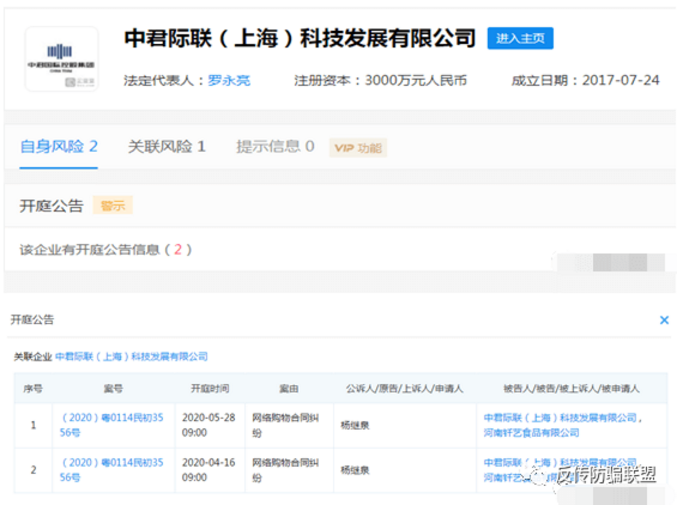Select plaintiff 杨继泉 in row 2
680x510 pixels.
pos(355,470)
